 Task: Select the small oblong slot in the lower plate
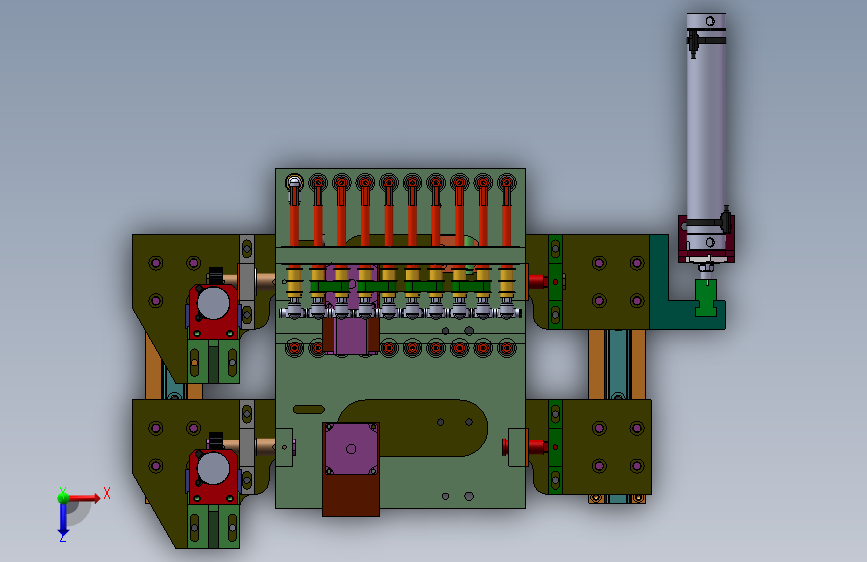click(309, 409)
